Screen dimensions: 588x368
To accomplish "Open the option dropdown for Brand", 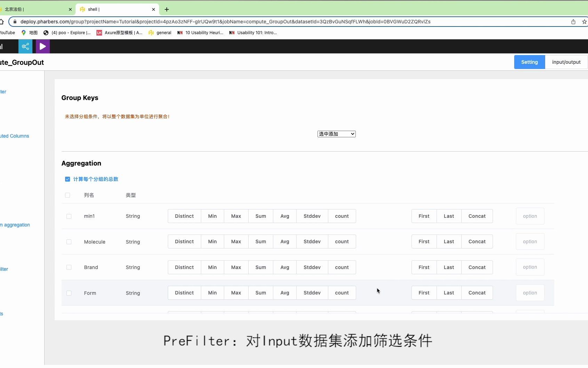I will (530, 267).
